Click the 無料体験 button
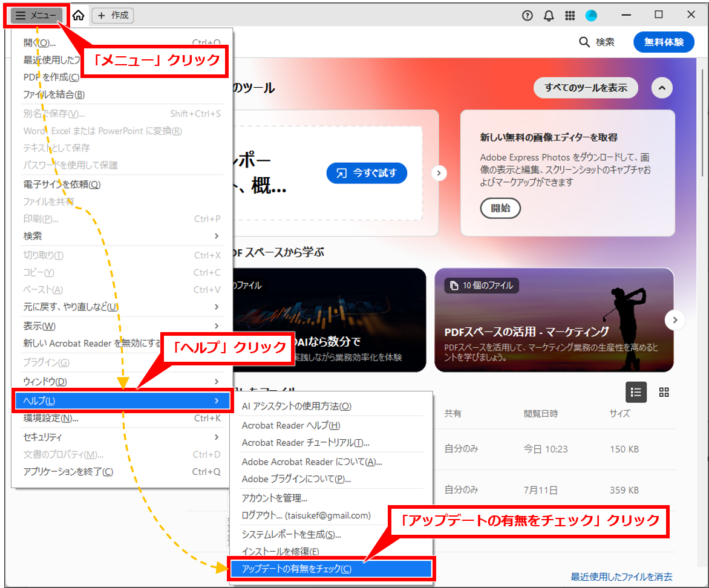709x588 pixels. [x=664, y=42]
